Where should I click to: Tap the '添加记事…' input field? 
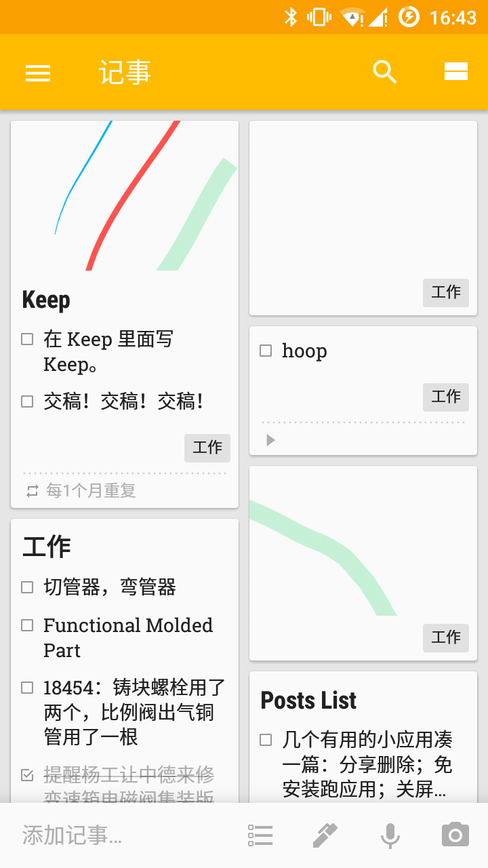tap(102, 835)
